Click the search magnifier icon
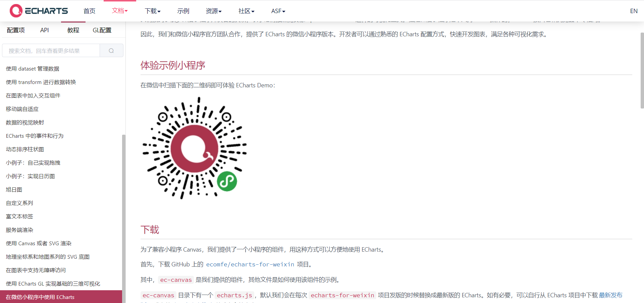This screenshot has height=303, width=644. tap(111, 50)
